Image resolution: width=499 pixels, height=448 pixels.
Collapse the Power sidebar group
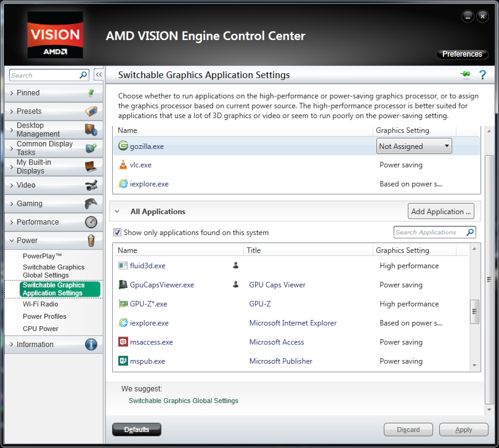point(54,241)
